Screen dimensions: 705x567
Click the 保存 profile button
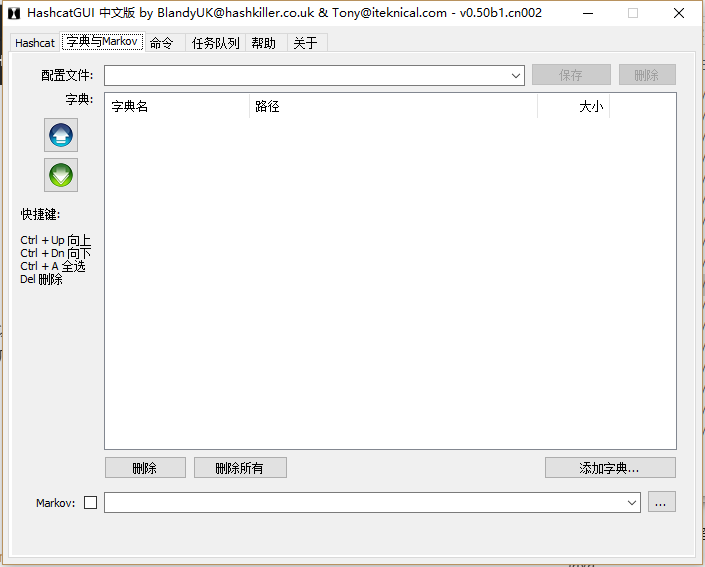[571, 75]
